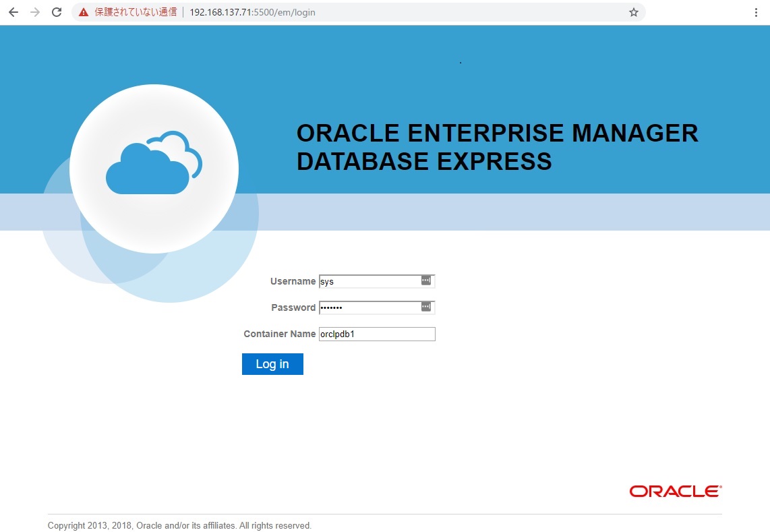Expand stored entries for the Password field
770x532 pixels.
click(x=425, y=306)
